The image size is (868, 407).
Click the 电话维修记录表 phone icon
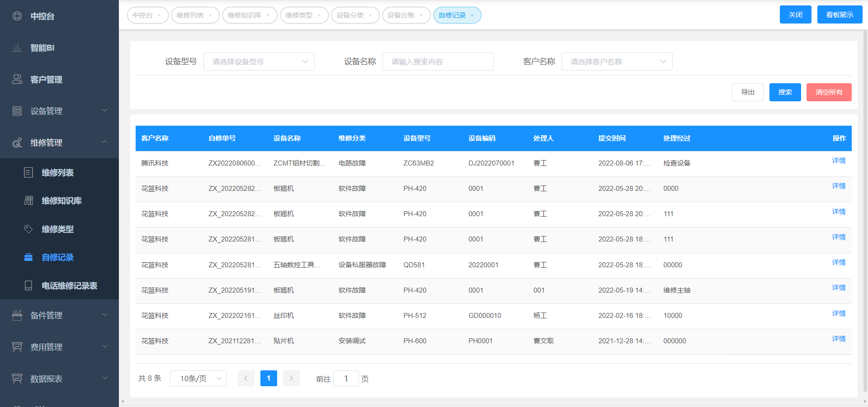[x=28, y=285]
